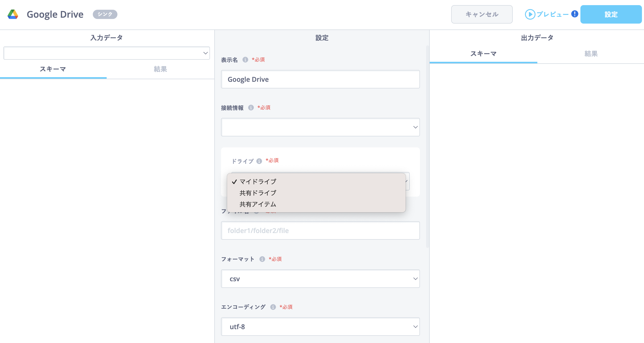Switch to スキーマ tab under 出力データ

click(484, 54)
